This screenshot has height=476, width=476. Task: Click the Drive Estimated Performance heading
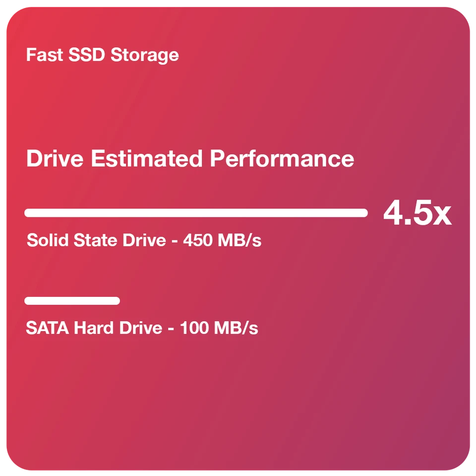pyautogui.click(x=190, y=159)
